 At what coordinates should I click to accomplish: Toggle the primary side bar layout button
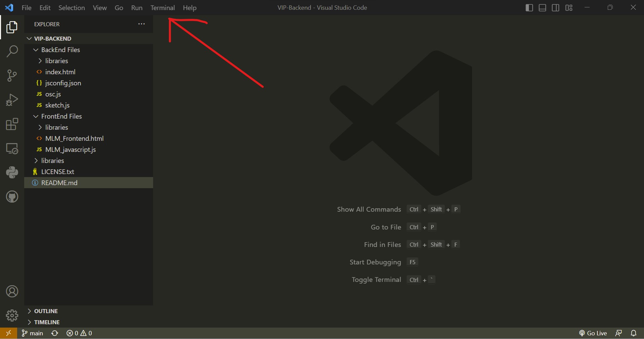tap(529, 8)
